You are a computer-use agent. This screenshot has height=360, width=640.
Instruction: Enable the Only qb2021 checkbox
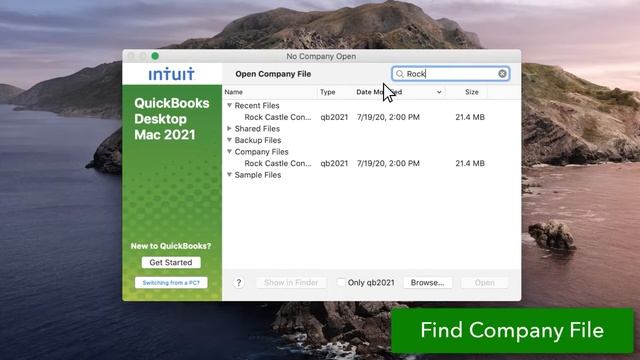click(341, 282)
